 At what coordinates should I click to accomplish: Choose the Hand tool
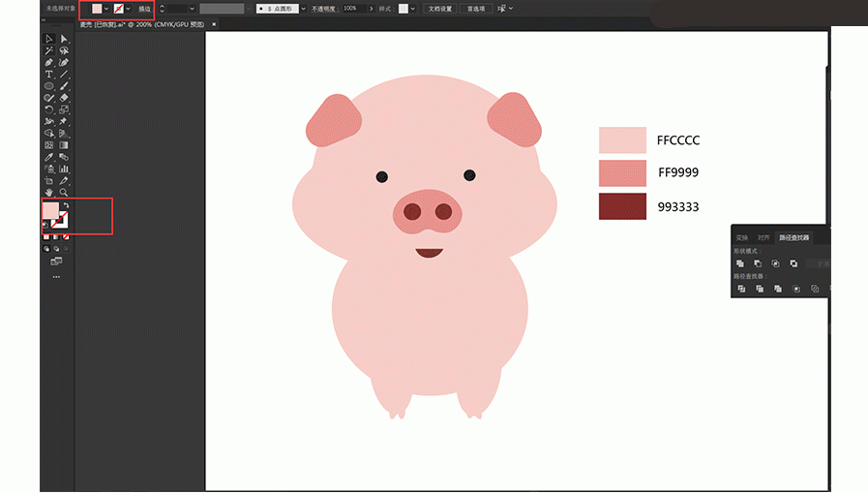tap(48, 192)
